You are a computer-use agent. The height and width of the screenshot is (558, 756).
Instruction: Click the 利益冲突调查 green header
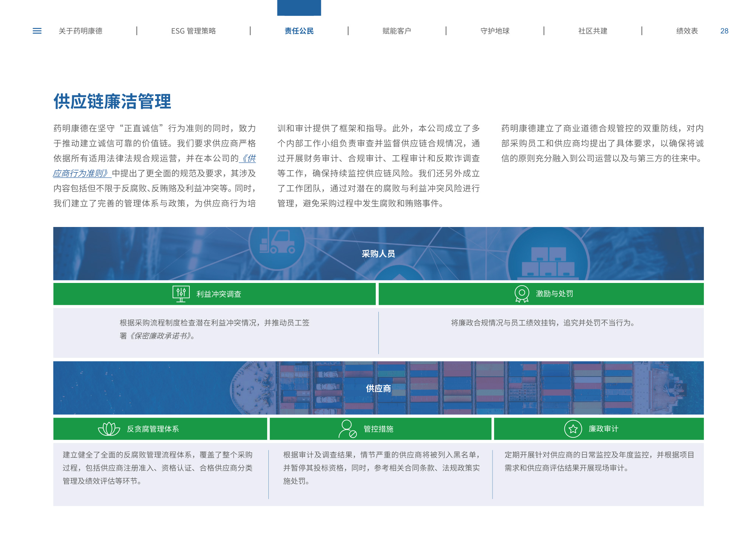(218, 294)
